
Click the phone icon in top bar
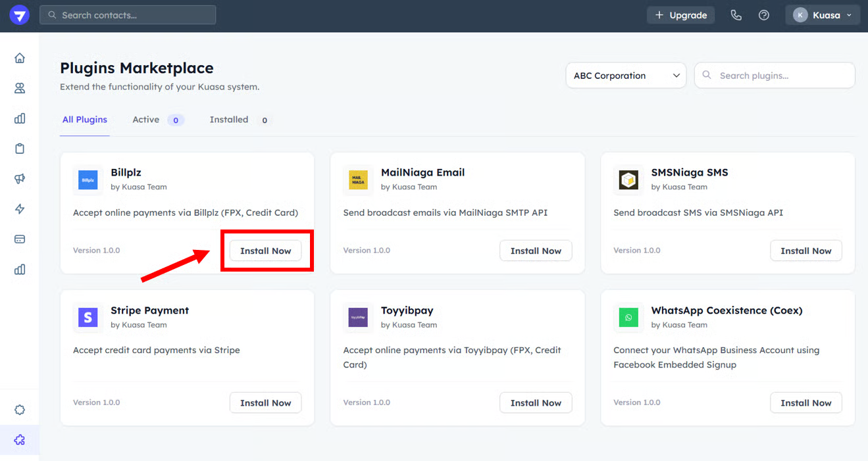(736, 15)
